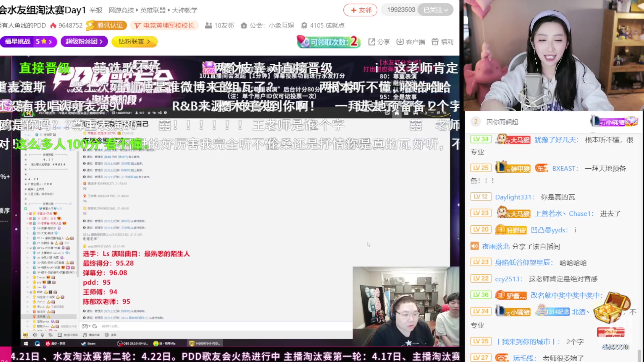Click username BXEAST in chat

coord(565,169)
